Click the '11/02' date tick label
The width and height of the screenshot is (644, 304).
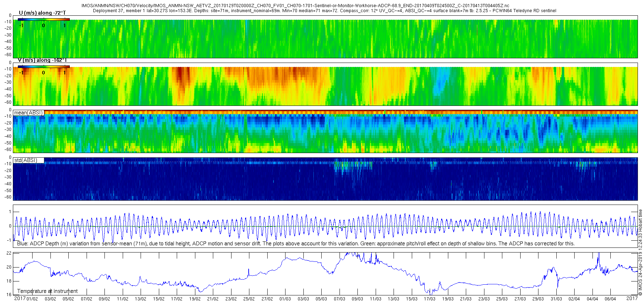122,299
